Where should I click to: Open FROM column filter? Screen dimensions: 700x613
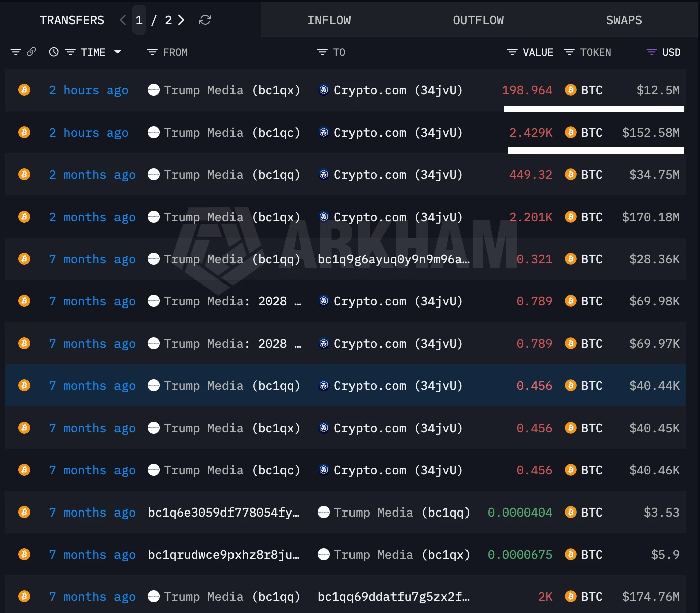point(152,52)
